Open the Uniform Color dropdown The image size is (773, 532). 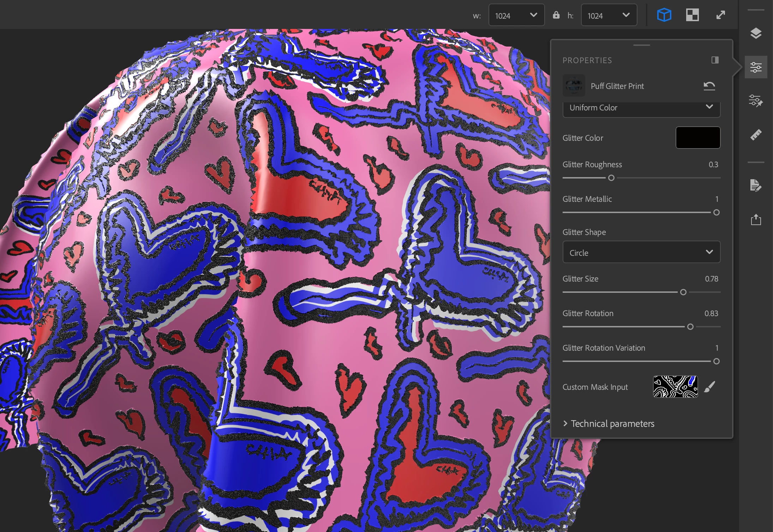641,108
